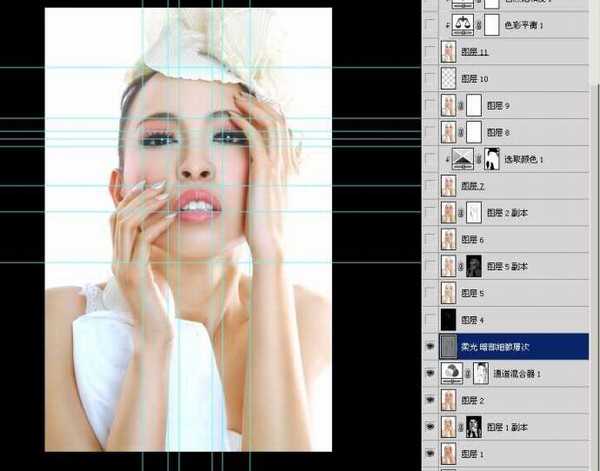This screenshot has height=471, width=600.
Task: Click the image thumbnail of 图层 5
Action: tap(448, 293)
